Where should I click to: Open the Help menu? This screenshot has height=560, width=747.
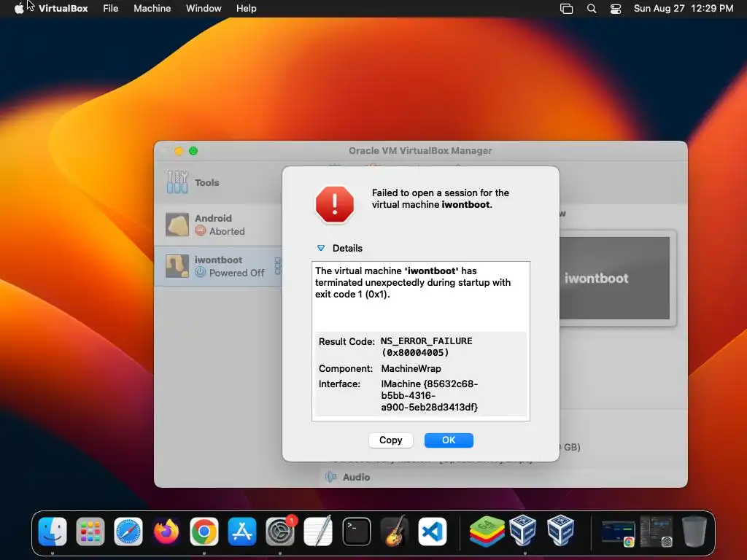(247, 8)
